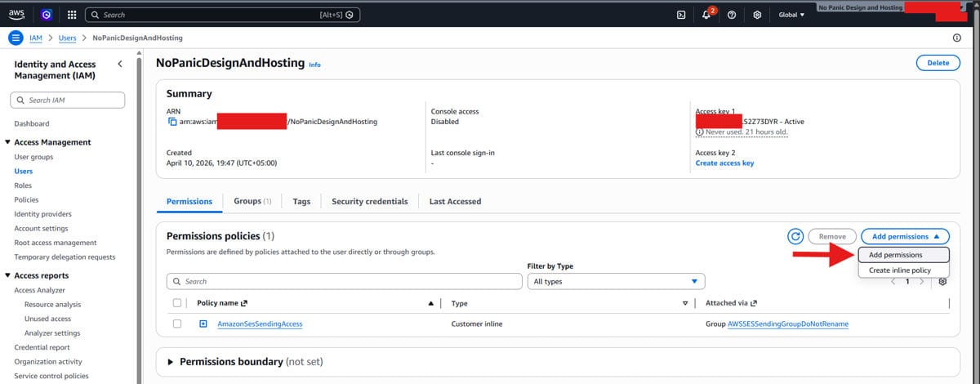Focus the policies Search field
This screenshot has height=384, width=980.
344,281
